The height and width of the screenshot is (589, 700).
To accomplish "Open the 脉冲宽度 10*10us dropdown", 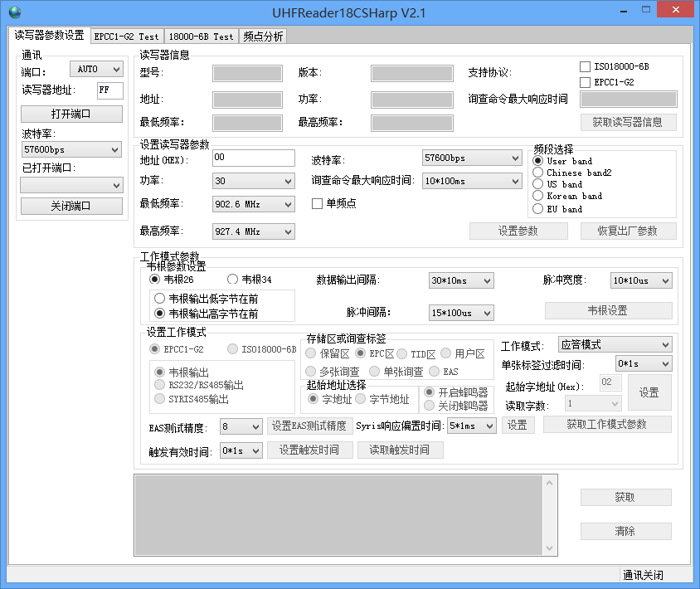I will tap(641, 280).
